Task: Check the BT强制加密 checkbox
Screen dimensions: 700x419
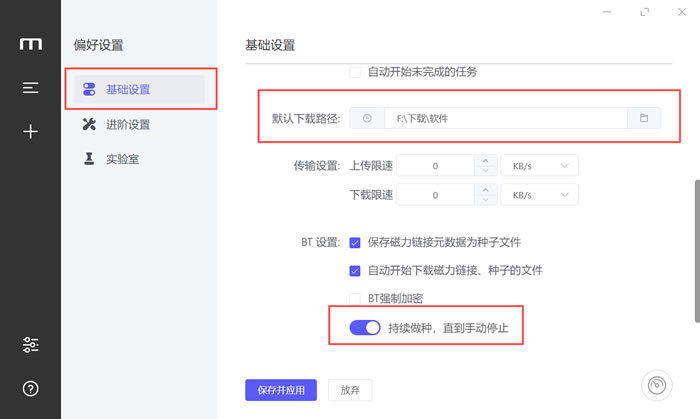Action: click(354, 298)
